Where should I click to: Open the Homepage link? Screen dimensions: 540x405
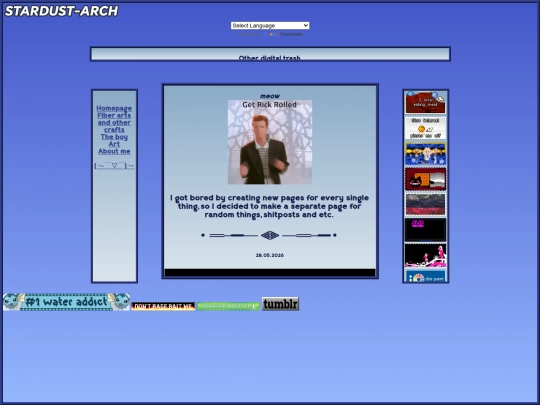114,108
